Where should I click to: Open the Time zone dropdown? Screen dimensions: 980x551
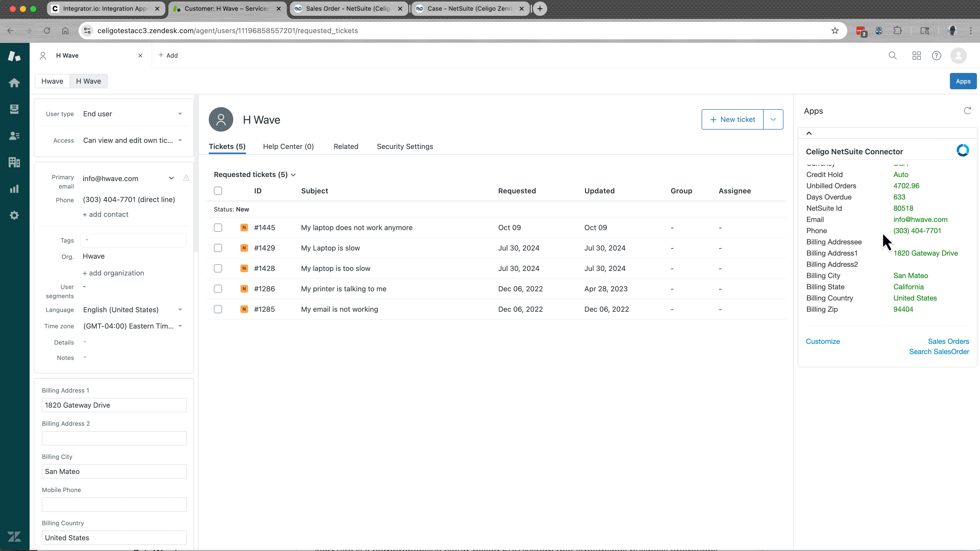(133, 326)
